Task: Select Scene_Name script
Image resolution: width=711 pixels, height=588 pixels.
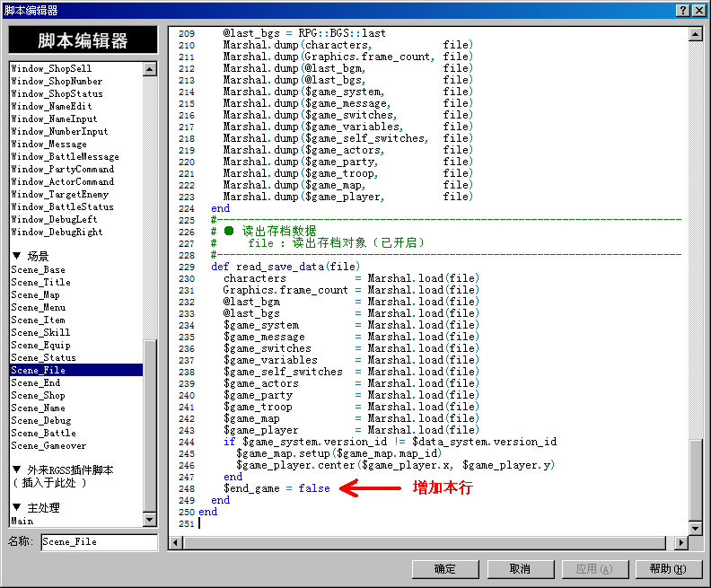Action: [38, 408]
